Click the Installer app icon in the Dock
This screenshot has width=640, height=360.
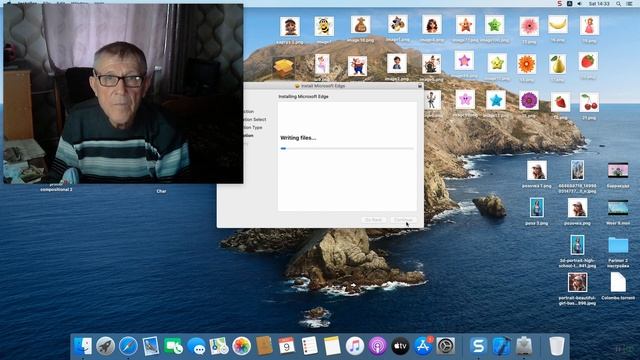[x=524, y=346]
